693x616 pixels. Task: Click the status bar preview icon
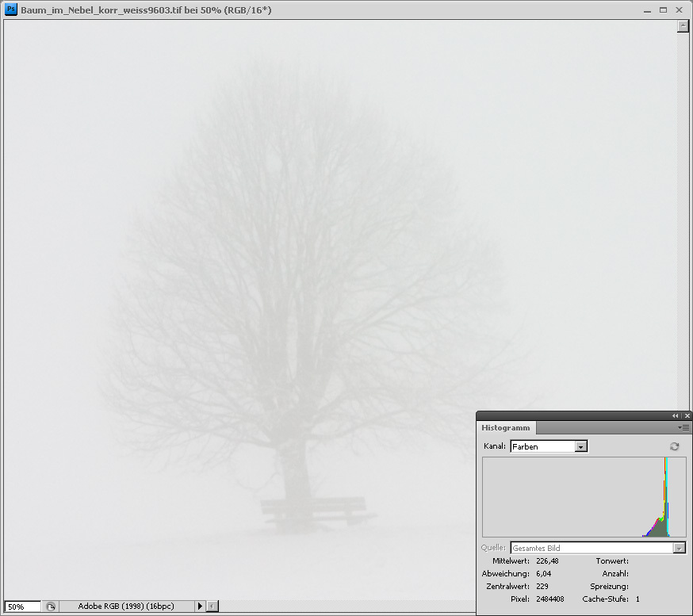click(x=51, y=606)
